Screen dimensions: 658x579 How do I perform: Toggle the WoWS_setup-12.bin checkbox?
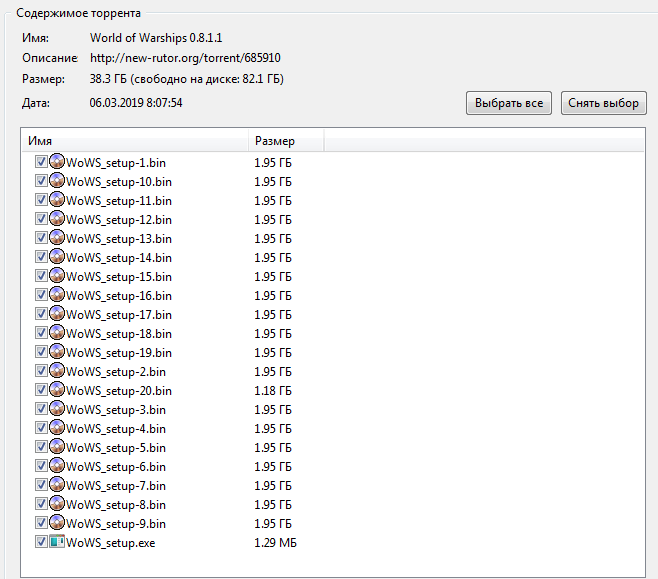[41, 219]
